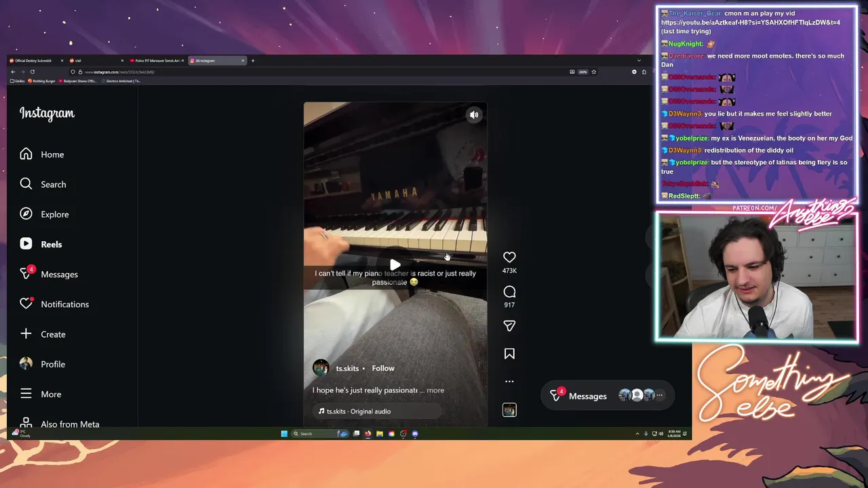The width and height of the screenshot is (868, 488).
Task: Open File Explorer from the taskbar
Action: [x=380, y=434]
